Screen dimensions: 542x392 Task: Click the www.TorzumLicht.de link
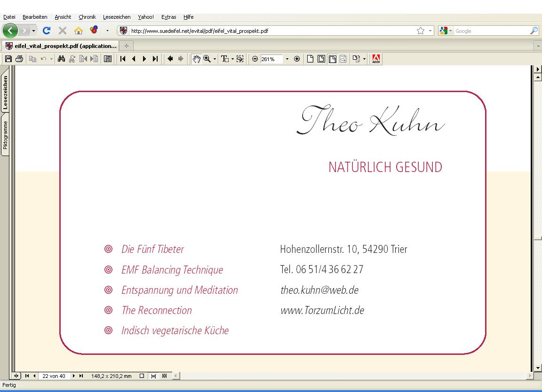tap(322, 311)
